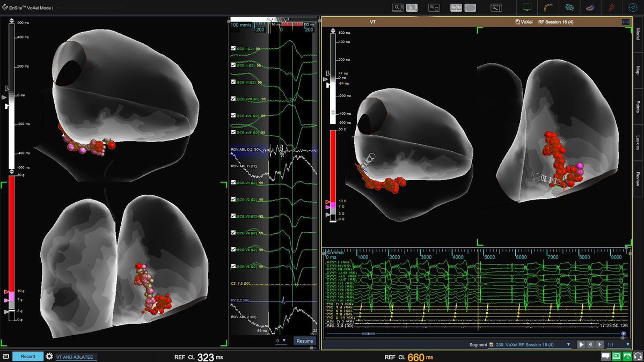Viewport: 644px width, 362px height.
Task: Click the VoXel icon in session header
Action: click(517, 22)
